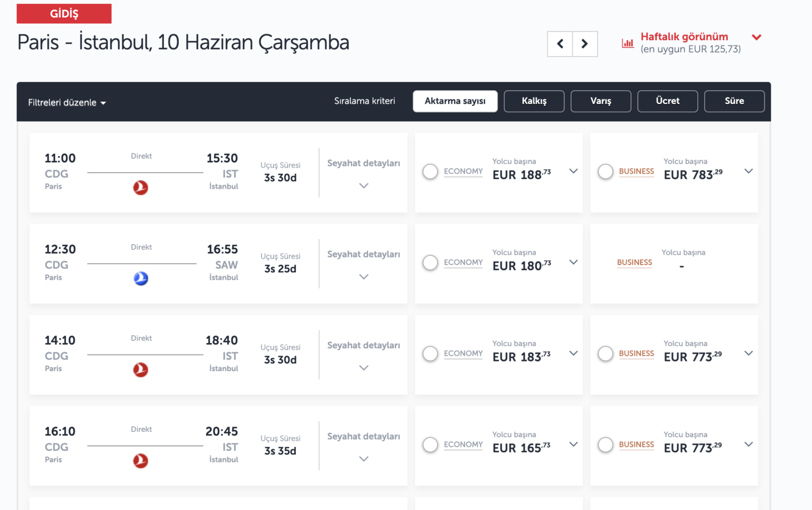Click BUSINESS label on 12:30 flight

(x=634, y=262)
